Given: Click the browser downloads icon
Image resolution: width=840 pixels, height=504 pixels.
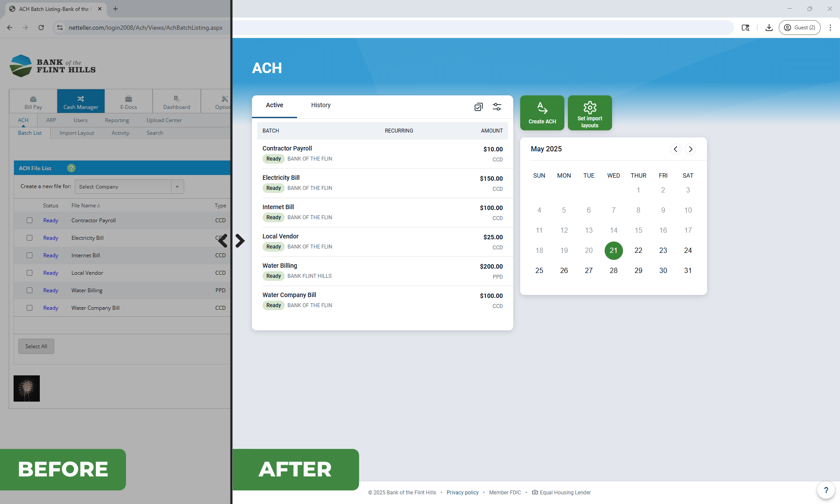Looking at the screenshot, I should point(769,28).
